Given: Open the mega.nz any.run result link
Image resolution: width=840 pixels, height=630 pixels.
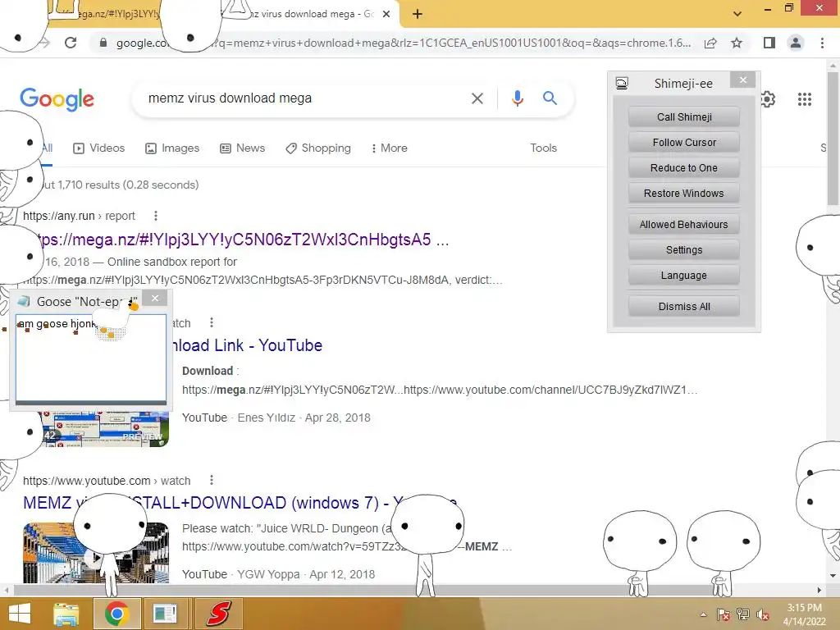Looking at the screenshot, I should (x=244, y=240).
